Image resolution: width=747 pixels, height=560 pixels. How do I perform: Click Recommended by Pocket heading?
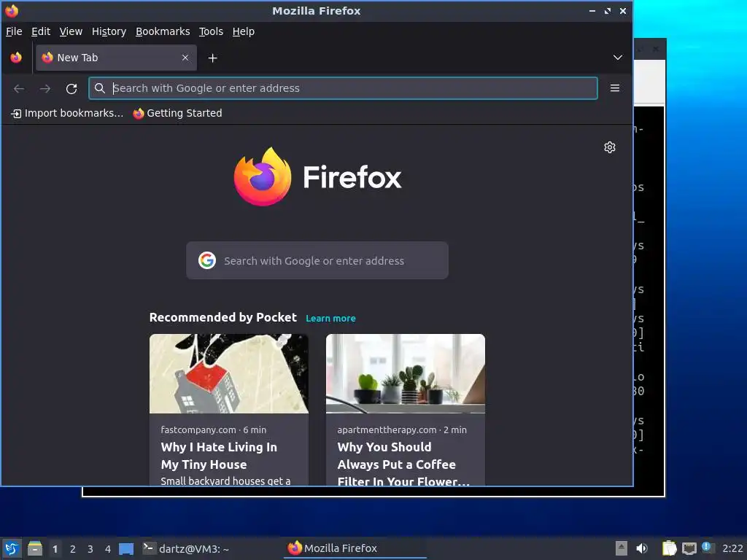(223, 318)
